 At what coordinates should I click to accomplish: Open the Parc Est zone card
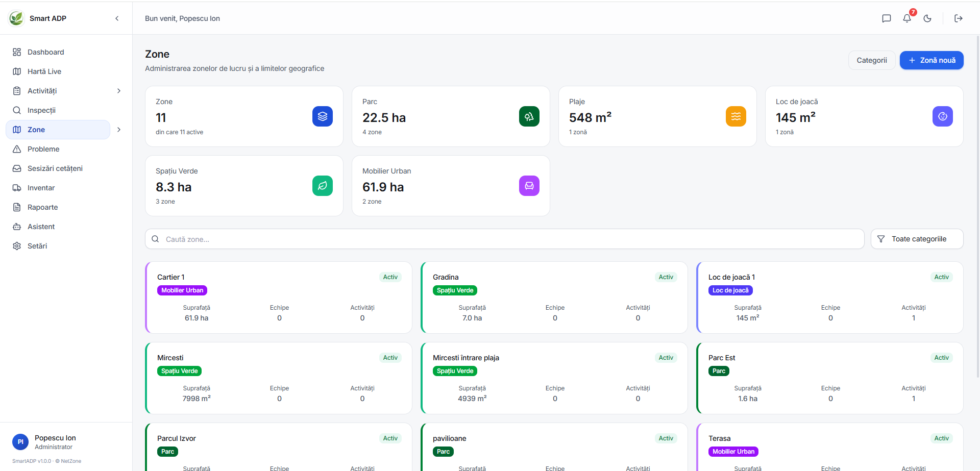pyautogui.click(x=830, y=378)
